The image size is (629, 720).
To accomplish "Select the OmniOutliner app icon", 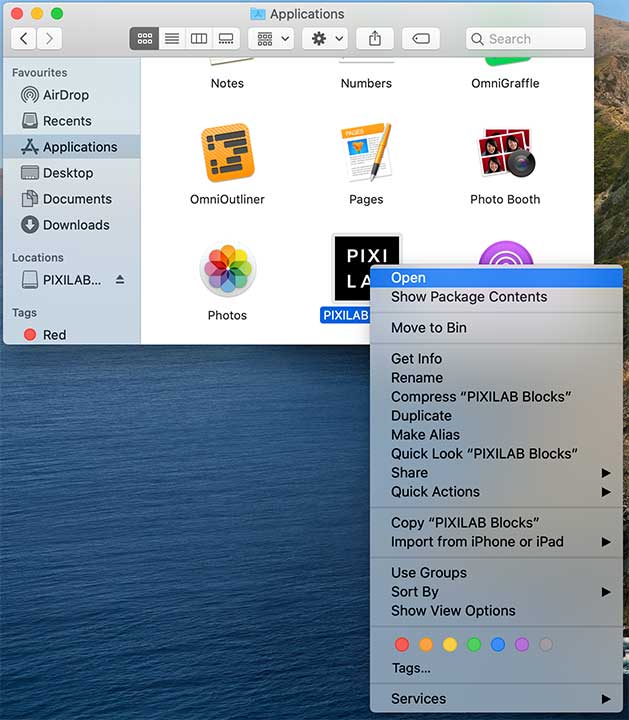I will click(228, 153).
